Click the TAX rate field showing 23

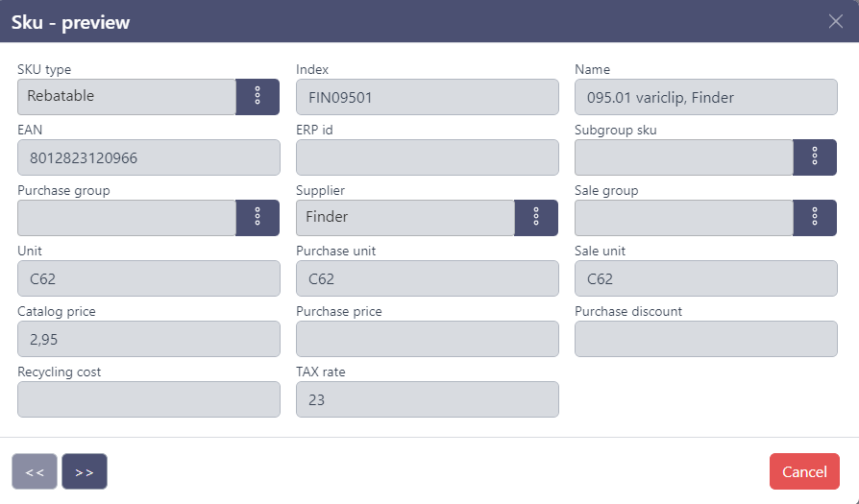(428, 399)
